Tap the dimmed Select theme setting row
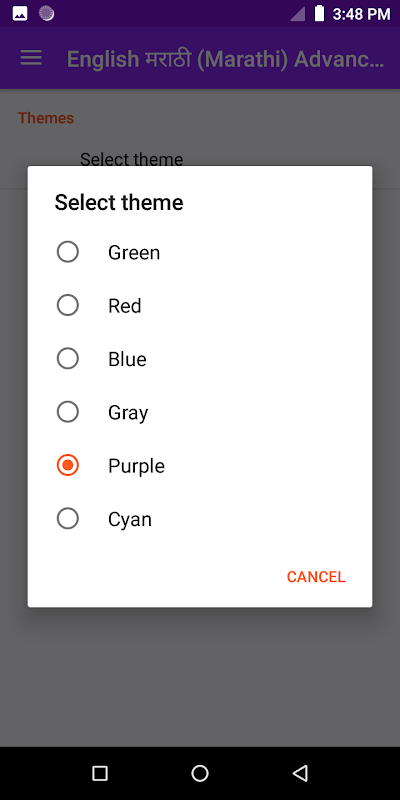Screen dimensions: 400x800 (200, 159)
